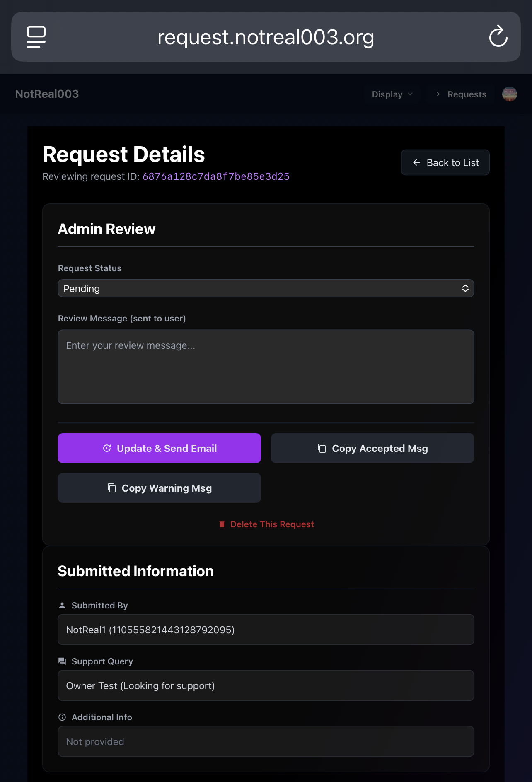Viewport: 532px width, 782px height.
Task: Click the back arrow in Back to List
Action: point(416,162)
